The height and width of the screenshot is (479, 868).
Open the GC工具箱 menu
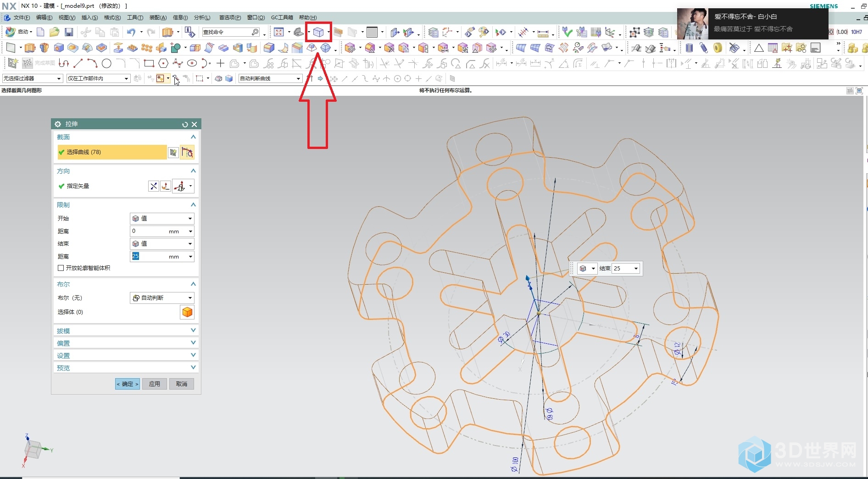pos(282,17)
